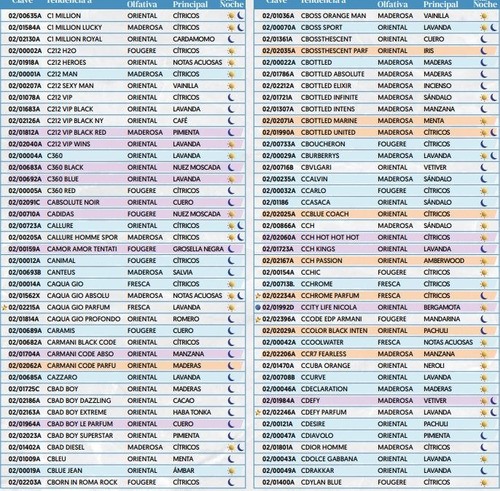This screenshot has width=500, height=491.
Task: Click the moon icon in C1 MILLION ROYAL row
Action: coord(231,39)
